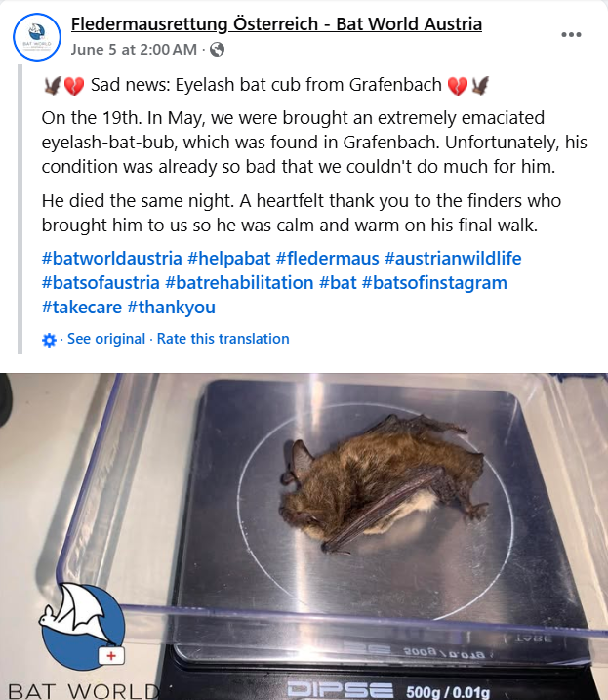Open the #bat hashtag

pos(338,283)
